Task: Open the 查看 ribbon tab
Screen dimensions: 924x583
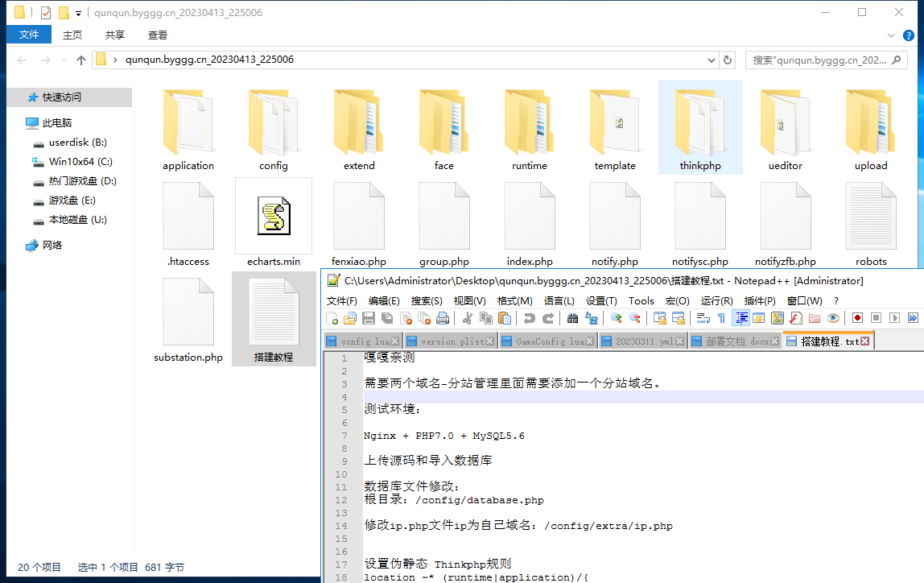Action: [x=158, y=35]
